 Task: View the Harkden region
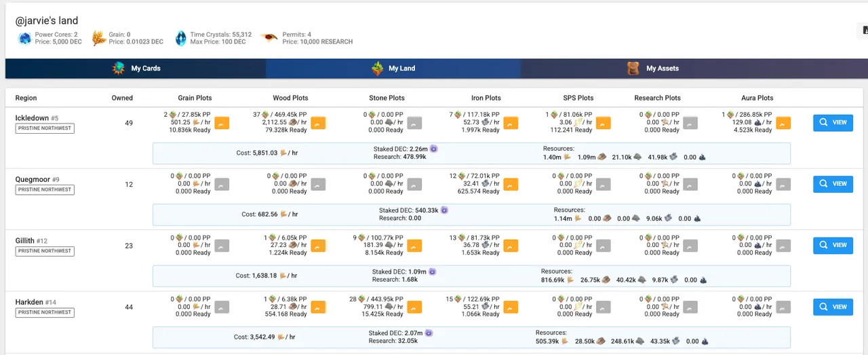point(833,307)
